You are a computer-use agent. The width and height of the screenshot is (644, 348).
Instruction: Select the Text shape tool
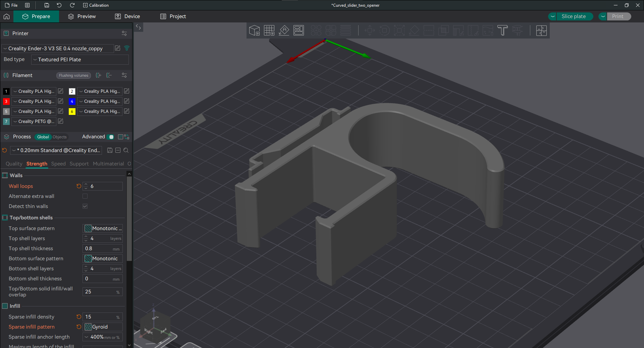point(502,30)
